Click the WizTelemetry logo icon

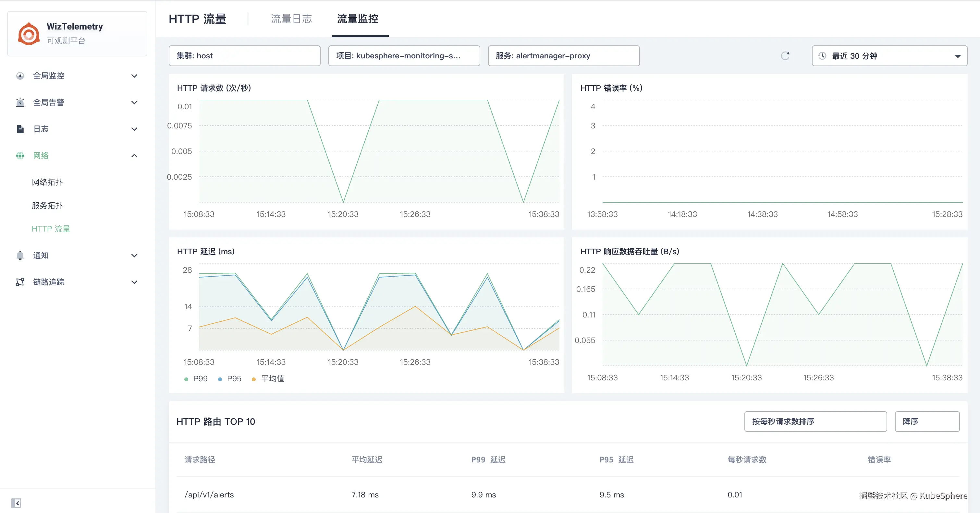pos(29,33)
